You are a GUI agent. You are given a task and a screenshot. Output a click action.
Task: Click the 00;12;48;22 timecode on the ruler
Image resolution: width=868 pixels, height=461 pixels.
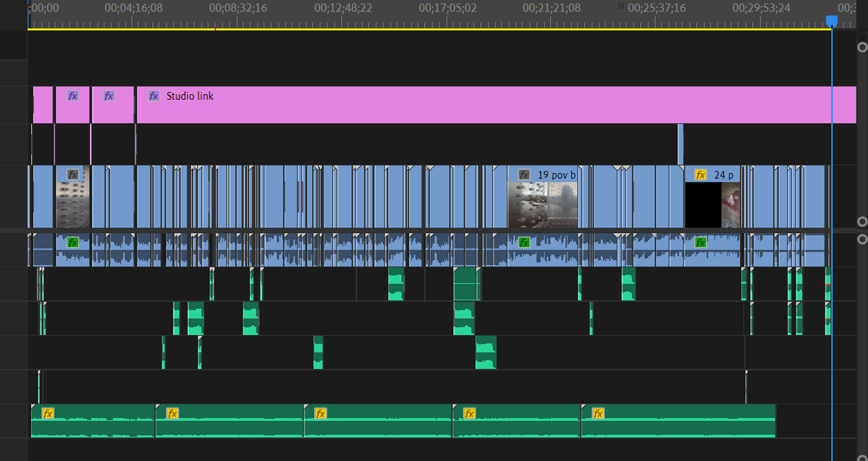click(343, 8)
